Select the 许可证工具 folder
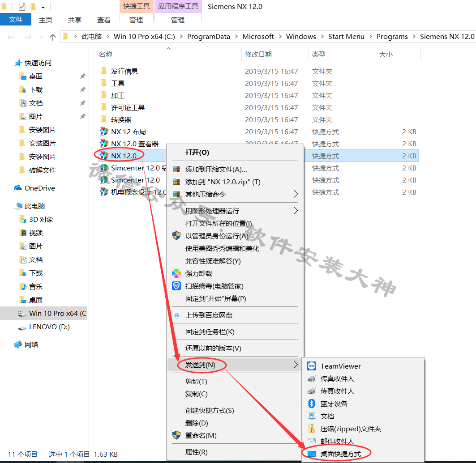 (x=128, y=107)
